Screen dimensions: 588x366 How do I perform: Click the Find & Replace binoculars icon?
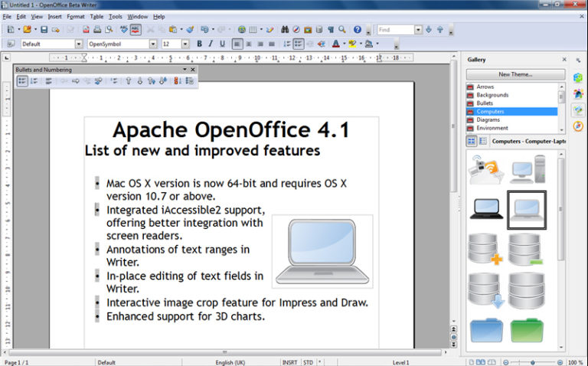tap(284, 30)
